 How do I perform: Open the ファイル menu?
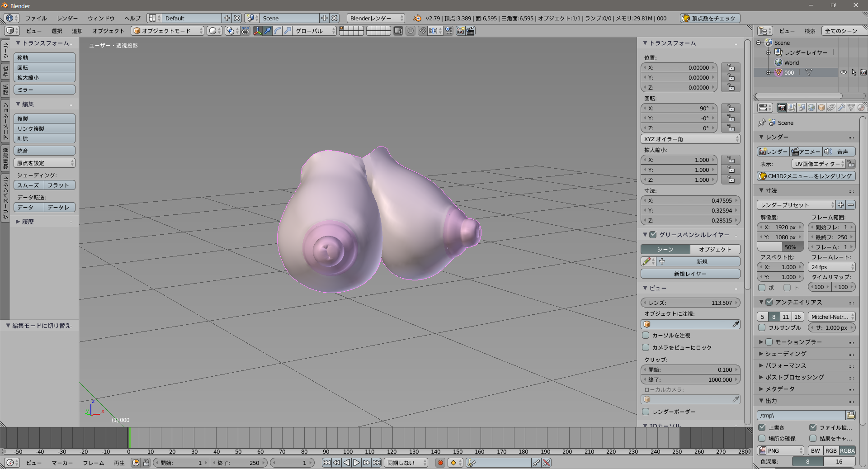(x=36, y=19)
